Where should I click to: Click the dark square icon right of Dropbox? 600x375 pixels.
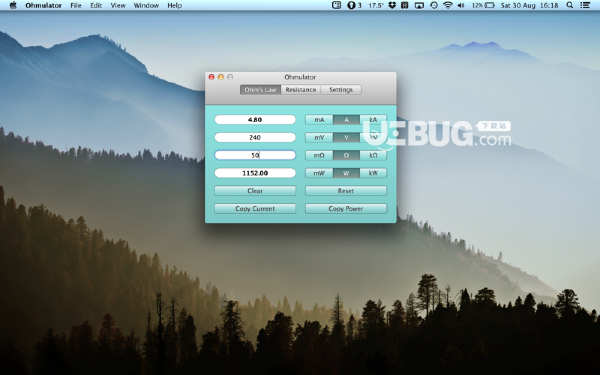pyautogui.click(x=404, y=5)
